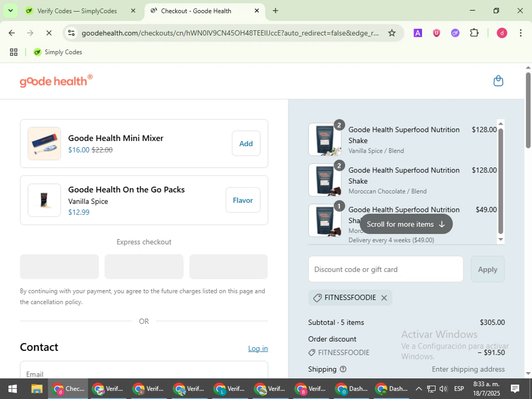This screenshot has height=399, width=532.
Task: Activate the first Dash... taskbar Chrome window
Action: [x=351, y=389]
